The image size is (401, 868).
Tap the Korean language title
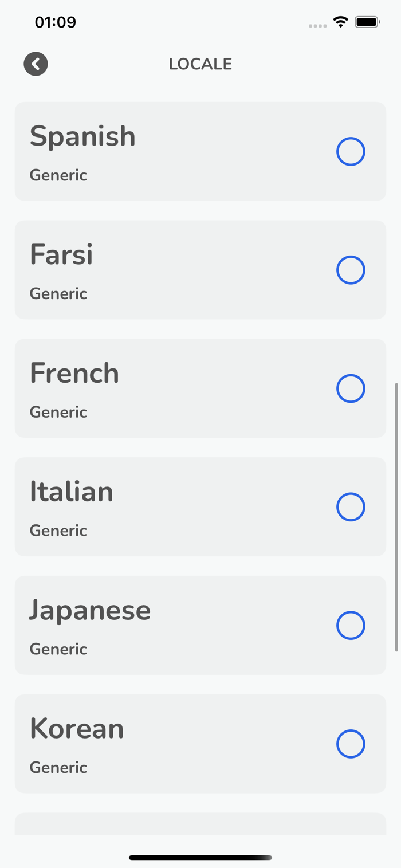pos(77,729)
